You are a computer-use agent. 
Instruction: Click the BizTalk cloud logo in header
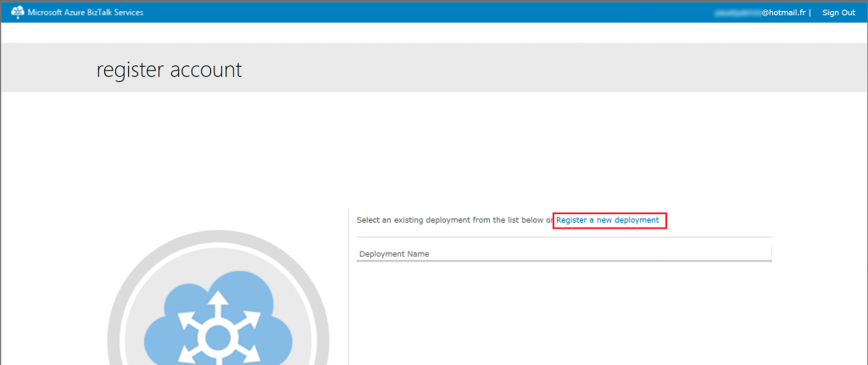tap(17, 12)
